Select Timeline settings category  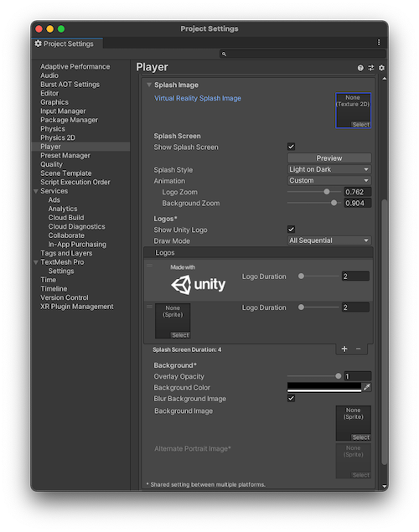tap(54, 289)
